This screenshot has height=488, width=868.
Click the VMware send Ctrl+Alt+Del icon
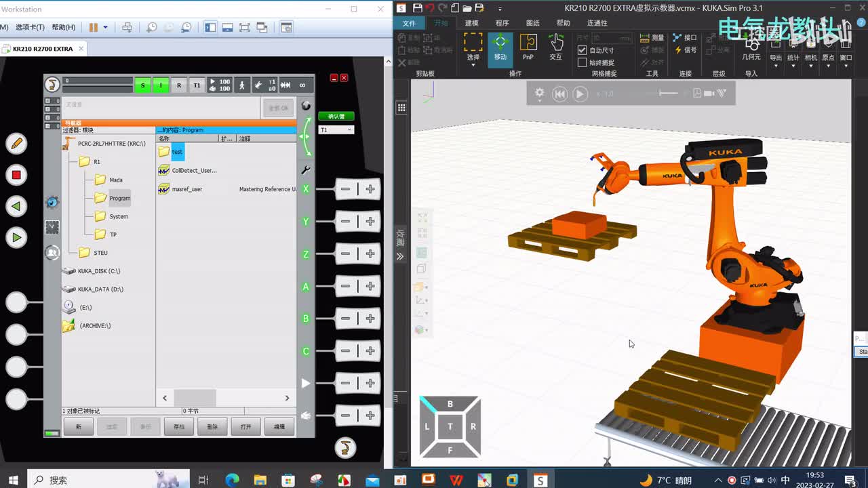click(x=127, y=27)
